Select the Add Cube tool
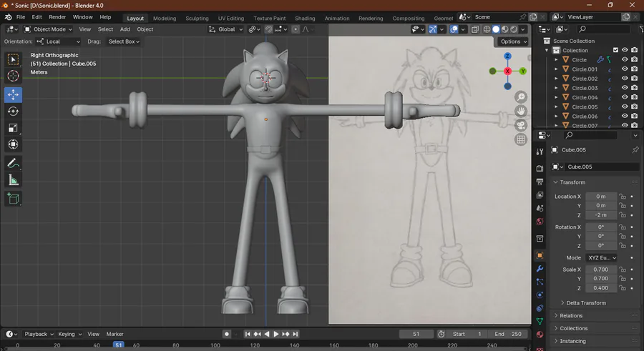Screen dimensions: 644x351 point(13,199)
